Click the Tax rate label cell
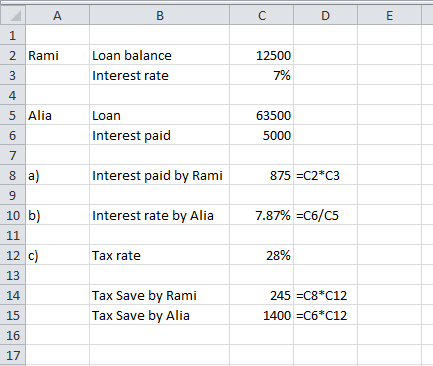The image size is (433, 366). (x=160, y=255)
